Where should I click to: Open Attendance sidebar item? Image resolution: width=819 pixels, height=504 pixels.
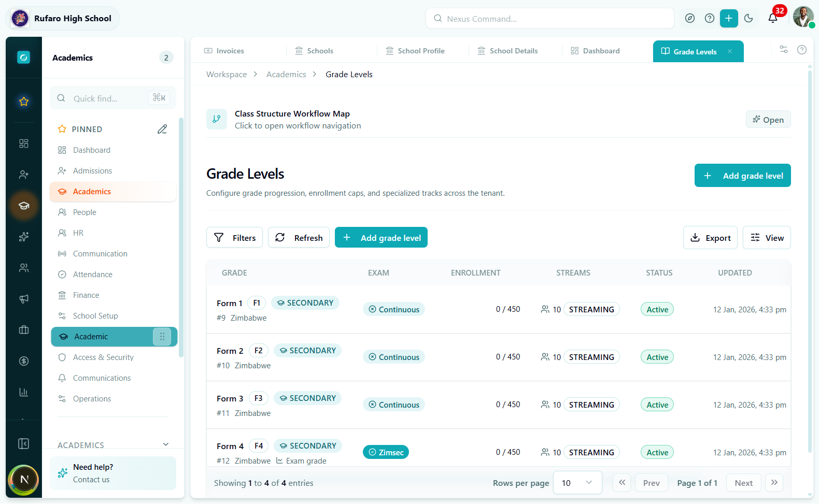click(113, 275)
